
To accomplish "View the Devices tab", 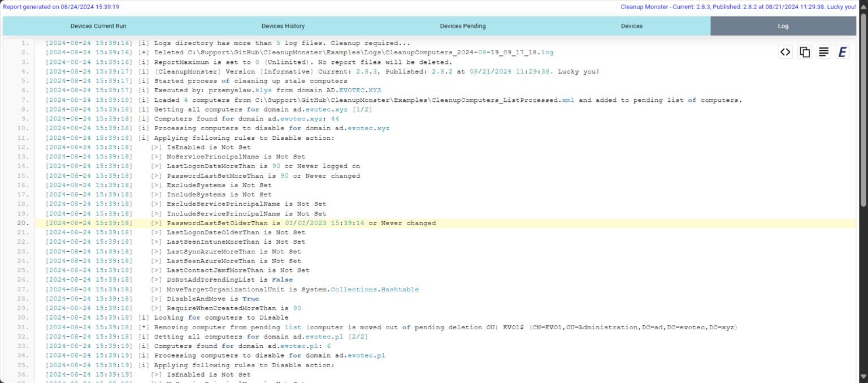I will (x=631, y=25).
